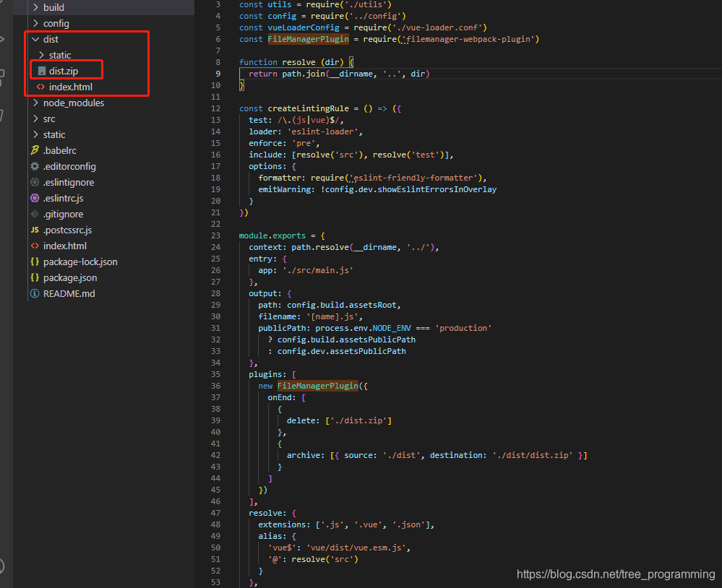Click the braces icon next to package.json
Viewport: 722px width, 588px height.
pos(35,277)
